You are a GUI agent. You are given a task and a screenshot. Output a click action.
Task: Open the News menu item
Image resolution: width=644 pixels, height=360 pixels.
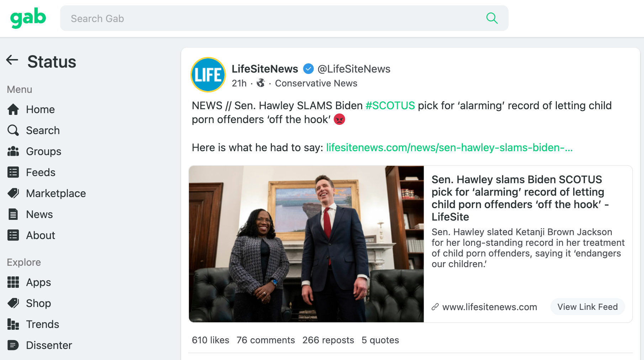(39, 215)
